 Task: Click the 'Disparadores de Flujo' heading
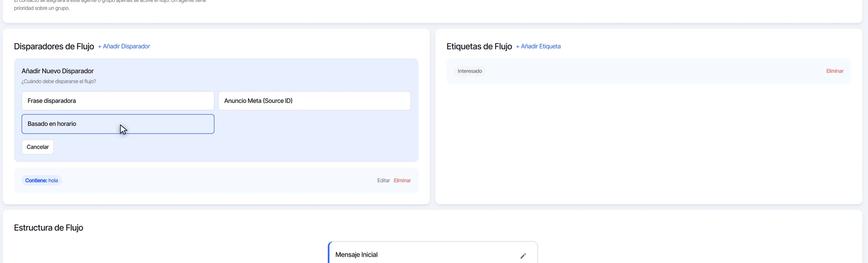(54, 47)
